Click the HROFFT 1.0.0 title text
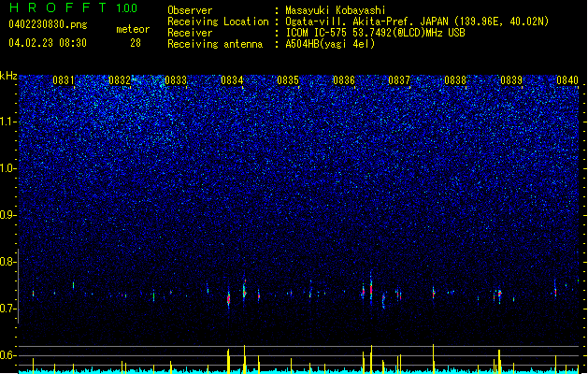The width and height of the screenshot is (588, 374). (x=73, y=7)
